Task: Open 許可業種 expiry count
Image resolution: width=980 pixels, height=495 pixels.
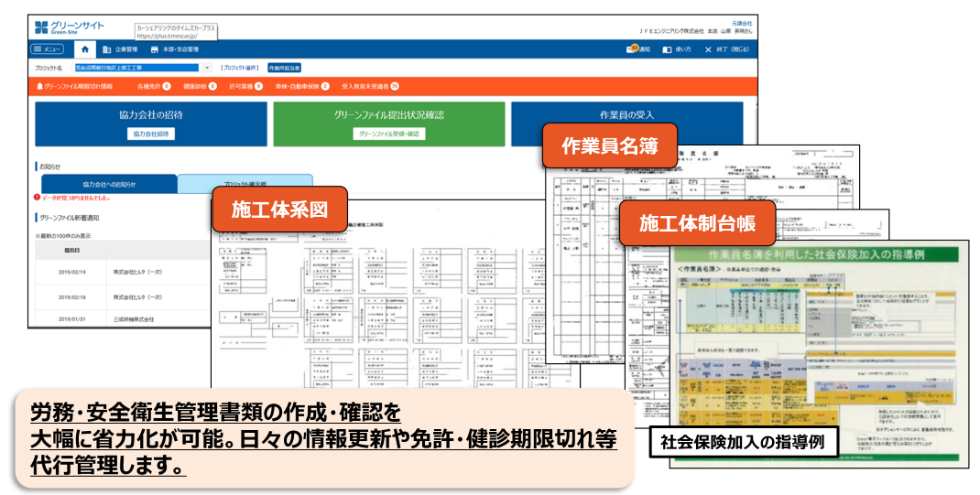Action: click(245, 86)
